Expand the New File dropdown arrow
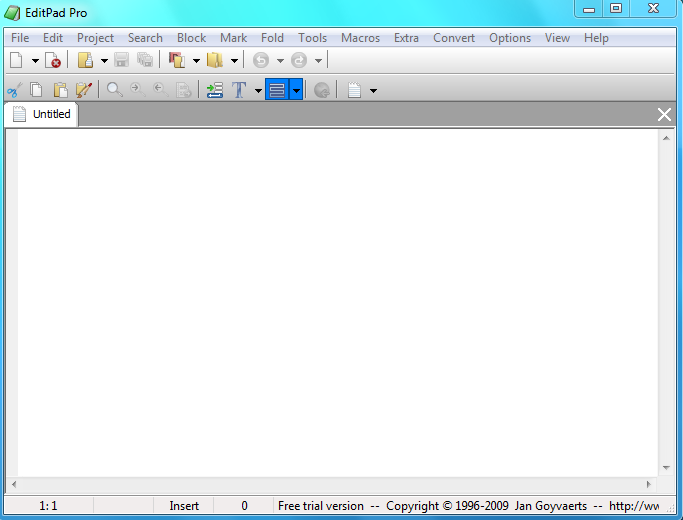Viewport: 683px width, 520px height. [x=35, y=61]
